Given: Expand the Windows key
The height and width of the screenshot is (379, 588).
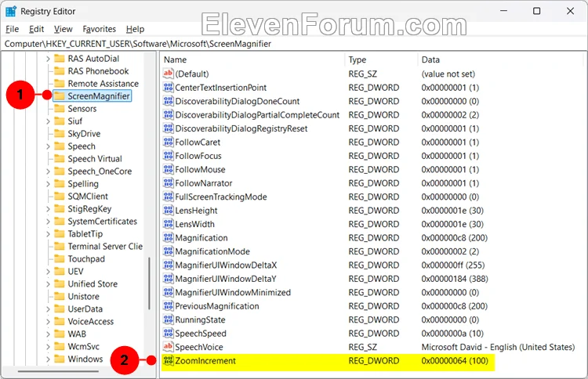Looking at the screenshot, I should point(48,359).
